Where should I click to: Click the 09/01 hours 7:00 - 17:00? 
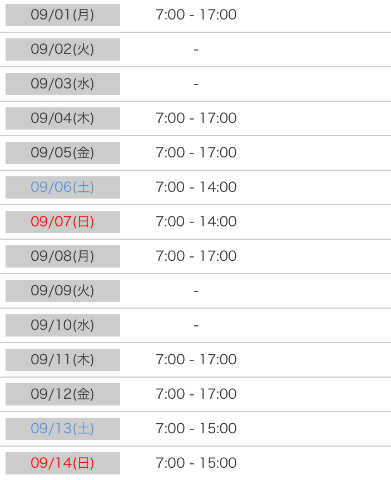click(196, 15)
